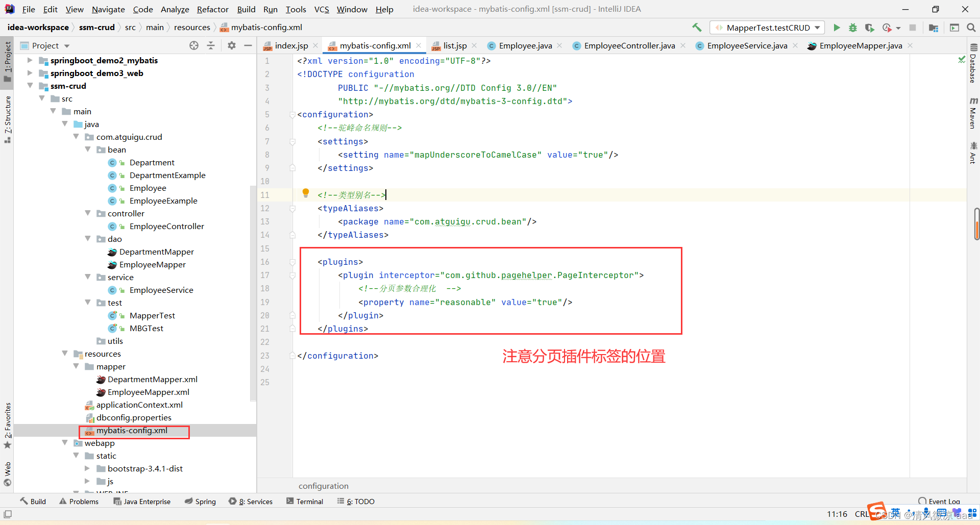The width and height of the screenshot is (980, 525).
Task: Toggle tool window bars in status corner
Action: tap(8, 514)
